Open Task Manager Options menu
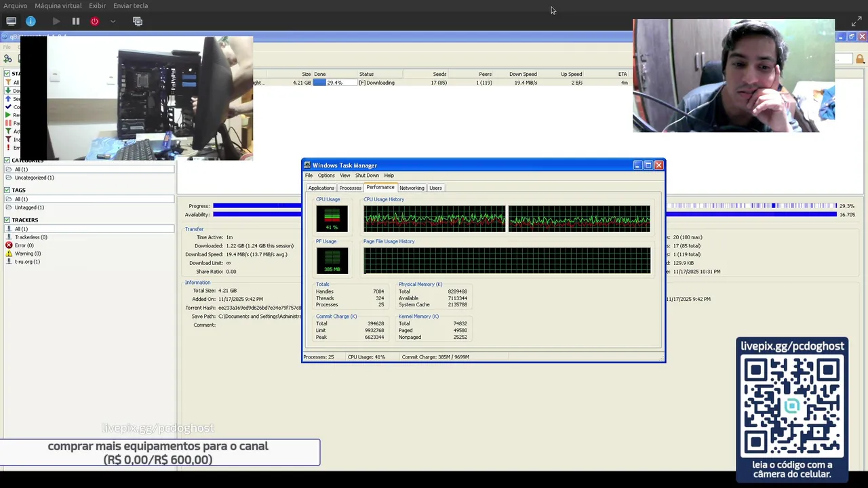Viewport: 868px width, 488px height. tap(326, 176)
